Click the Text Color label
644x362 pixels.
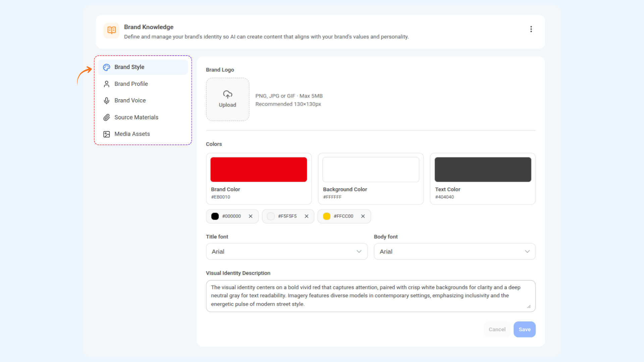click(447, 189)
